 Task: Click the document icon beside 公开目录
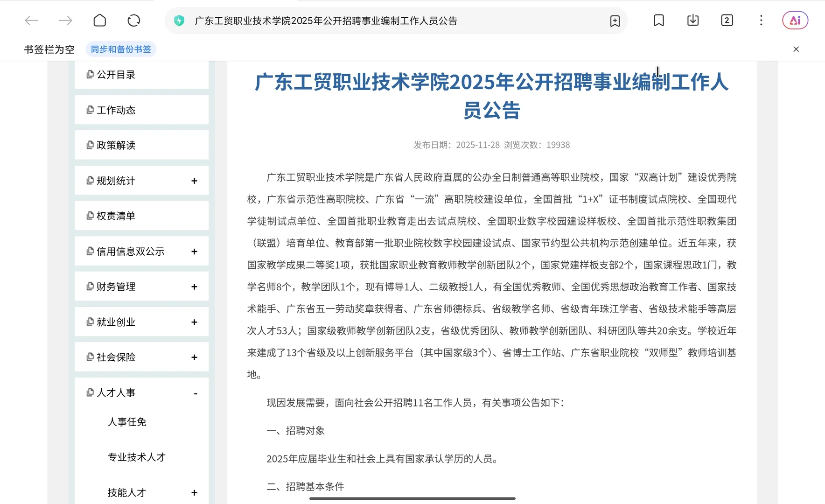[x=90, y=74]
